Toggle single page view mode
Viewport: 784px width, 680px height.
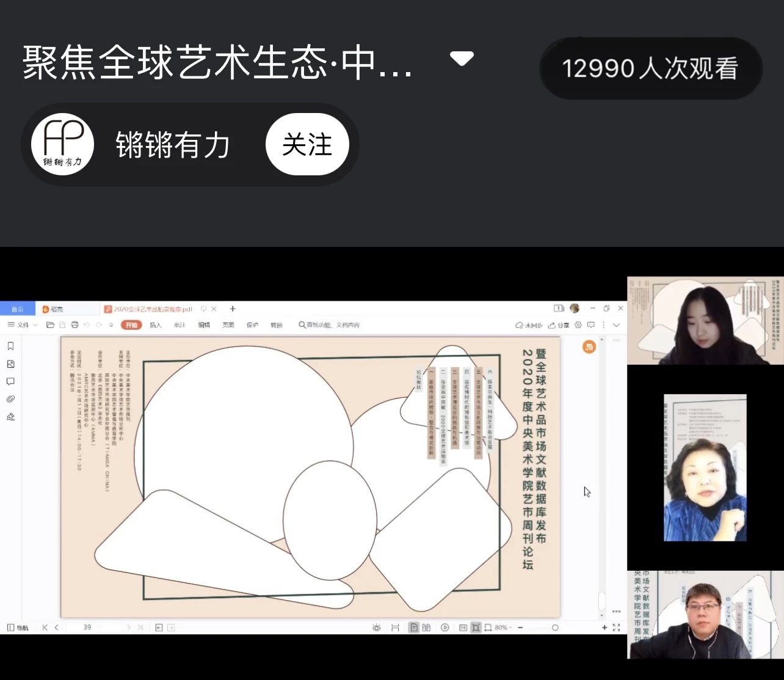click(414, 627)
